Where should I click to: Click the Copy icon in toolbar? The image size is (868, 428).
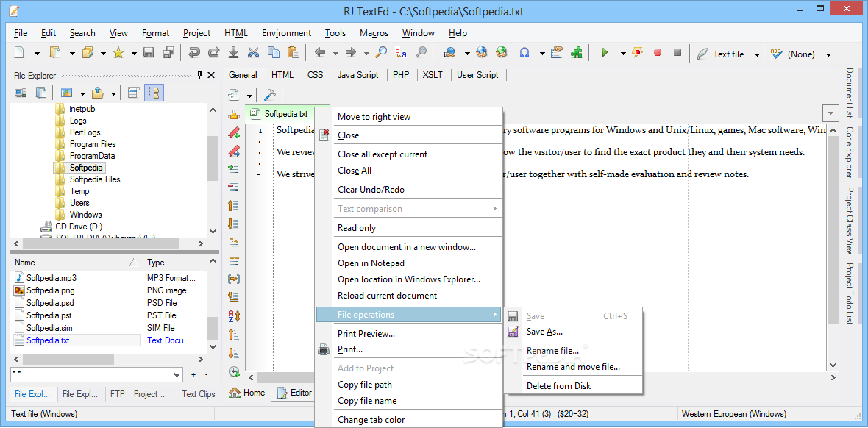click(274, 53)
